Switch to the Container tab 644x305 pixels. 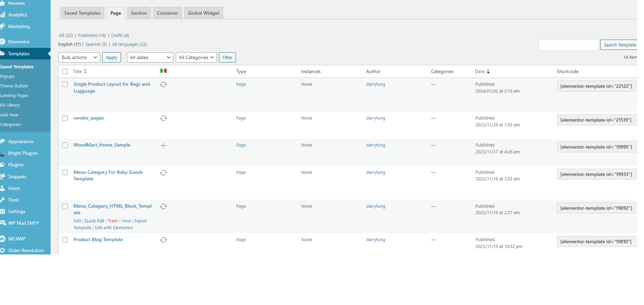(x=167, y=13)
